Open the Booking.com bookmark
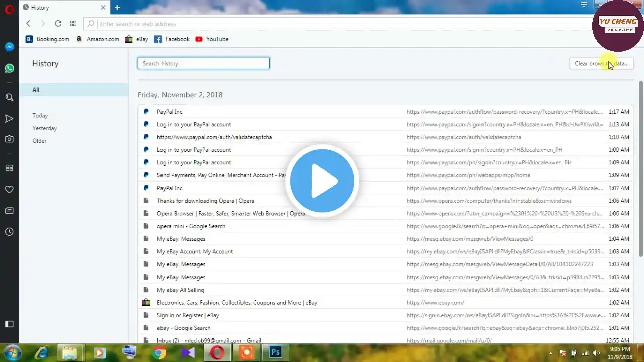The width and height of the screenshot is (644, 362). click(47, 39)
